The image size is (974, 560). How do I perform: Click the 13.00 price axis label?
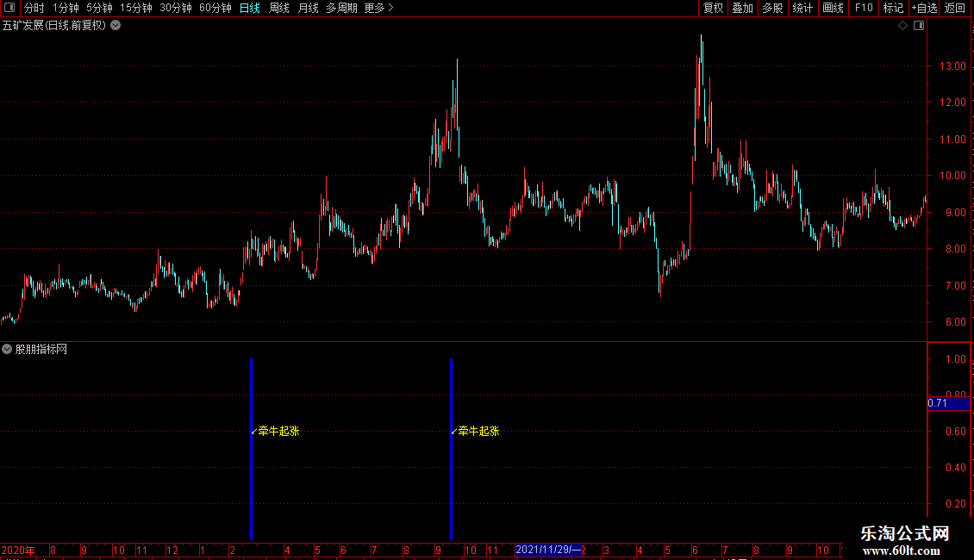pos(952,66)
